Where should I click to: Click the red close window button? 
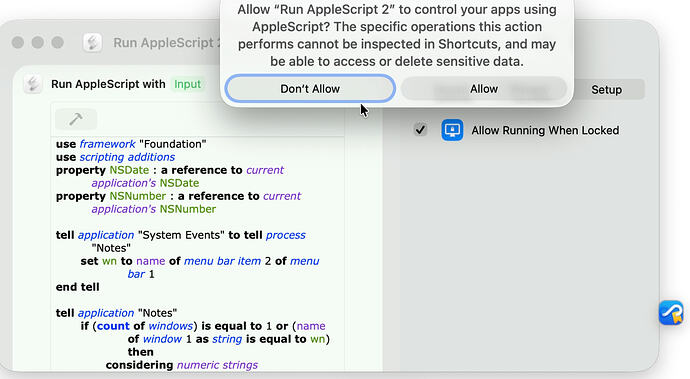[x=18, y=43]
